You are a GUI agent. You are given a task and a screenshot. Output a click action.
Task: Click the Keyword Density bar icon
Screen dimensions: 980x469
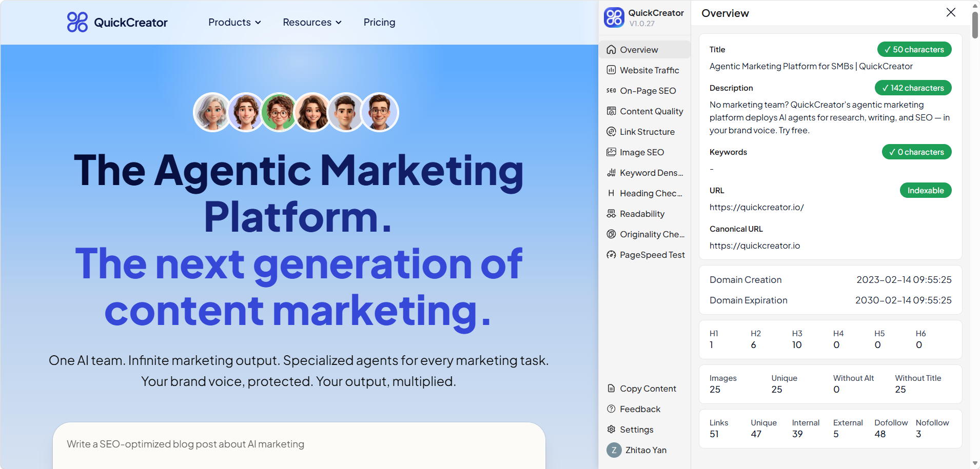click(x=611, y=173)
